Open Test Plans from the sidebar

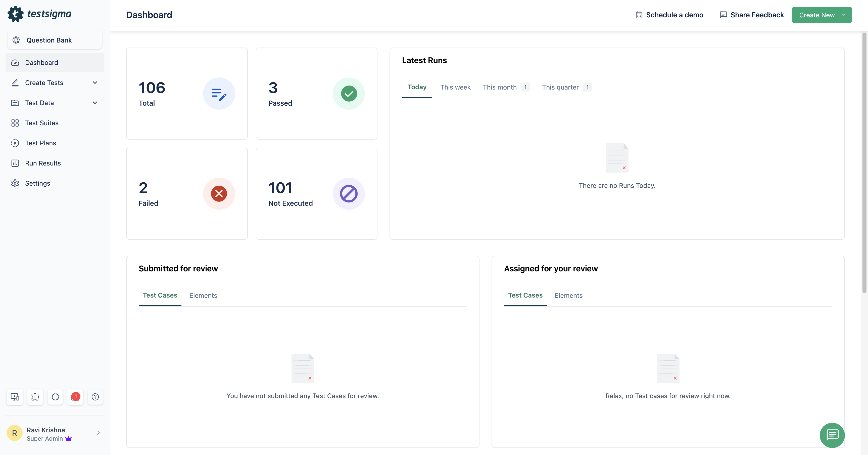[x=40, y=143]
